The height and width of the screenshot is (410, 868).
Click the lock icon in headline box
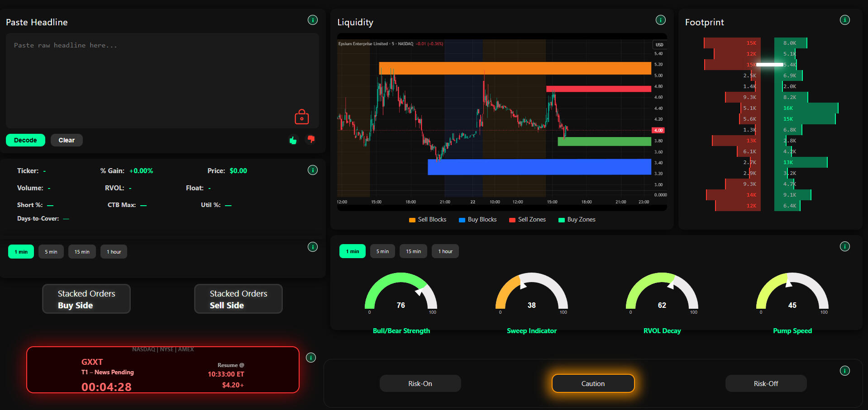pyautogui.click(x=301, y=117)
